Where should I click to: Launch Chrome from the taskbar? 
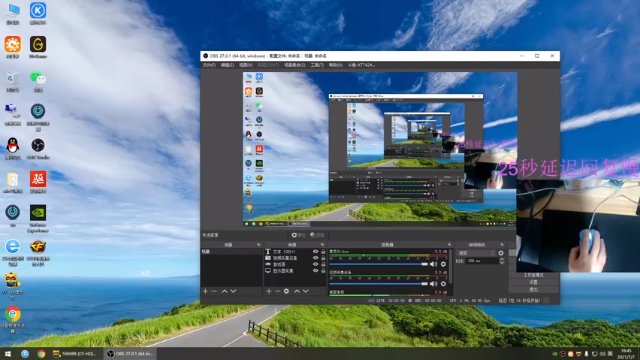(x=41, y=354)
